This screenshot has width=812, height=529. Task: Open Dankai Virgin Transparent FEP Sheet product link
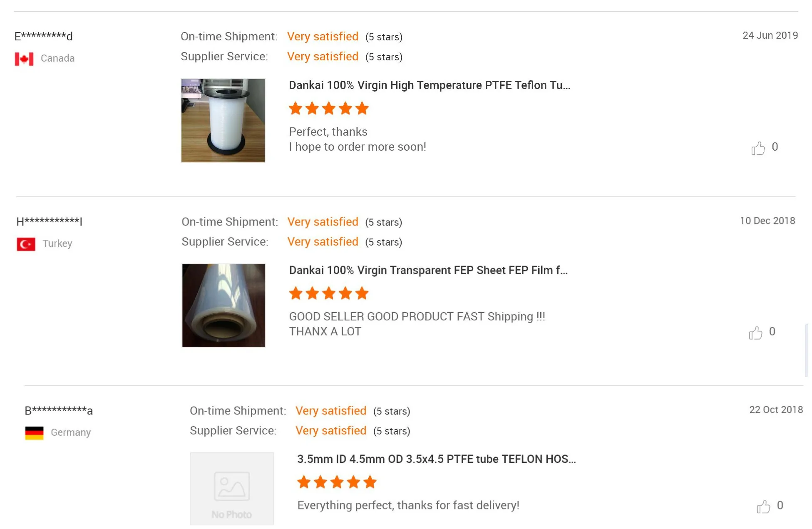428,271
